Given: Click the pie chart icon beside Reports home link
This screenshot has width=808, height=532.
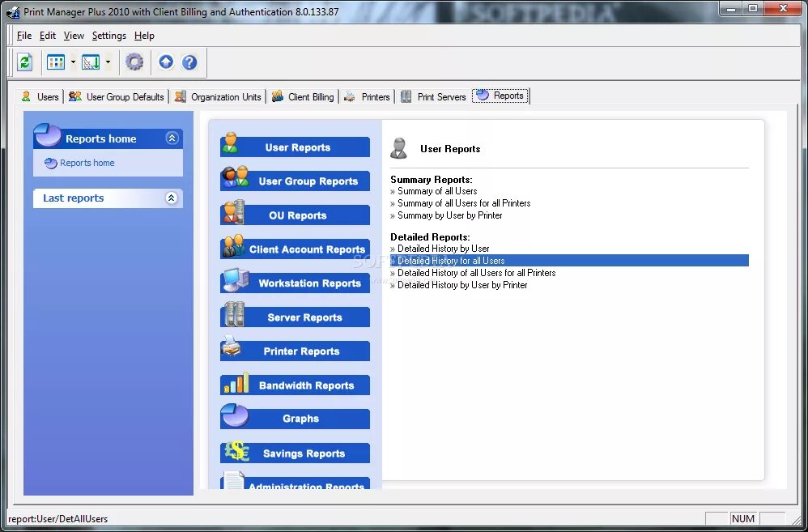Looking at the screenshot, I should [50, 164].
